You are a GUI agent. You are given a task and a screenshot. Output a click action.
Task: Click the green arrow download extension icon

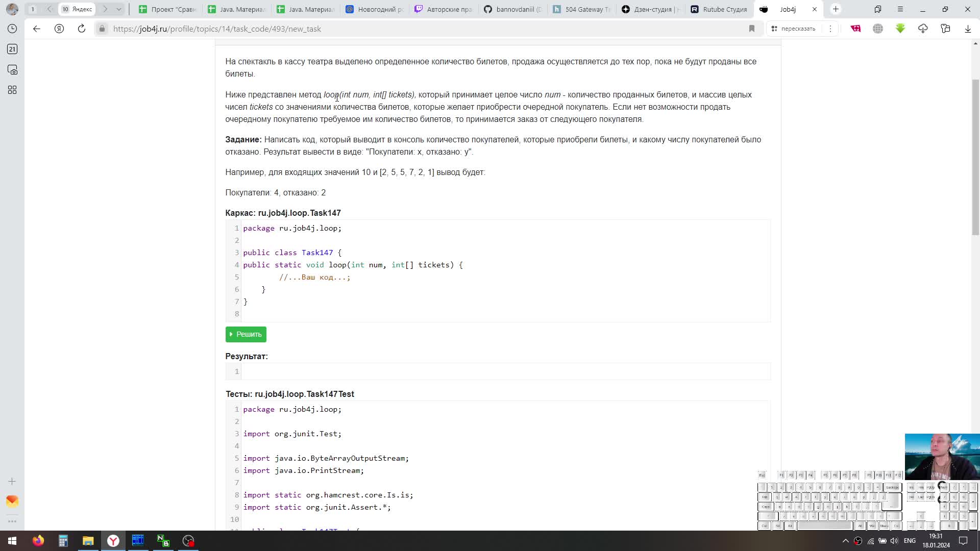click(900, 29)
